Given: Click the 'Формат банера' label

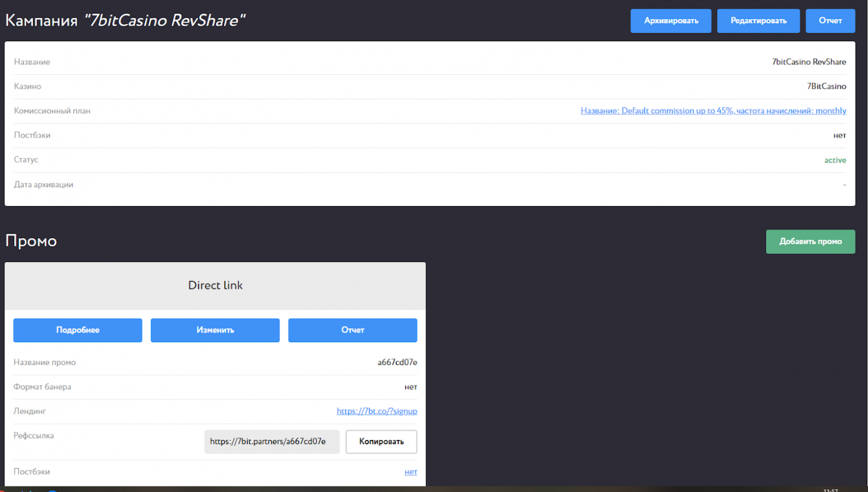Looking at the screenshot, I should (x=42, y=387).
